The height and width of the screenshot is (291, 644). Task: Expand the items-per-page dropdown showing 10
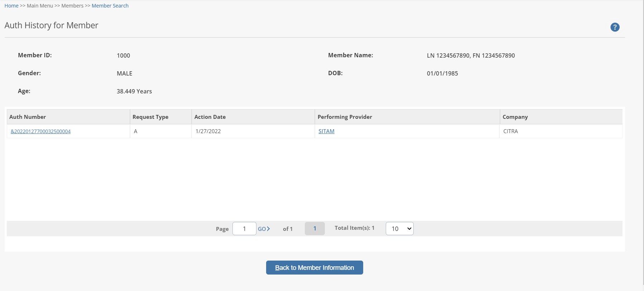pyautogui.click(x=399, y=229)
